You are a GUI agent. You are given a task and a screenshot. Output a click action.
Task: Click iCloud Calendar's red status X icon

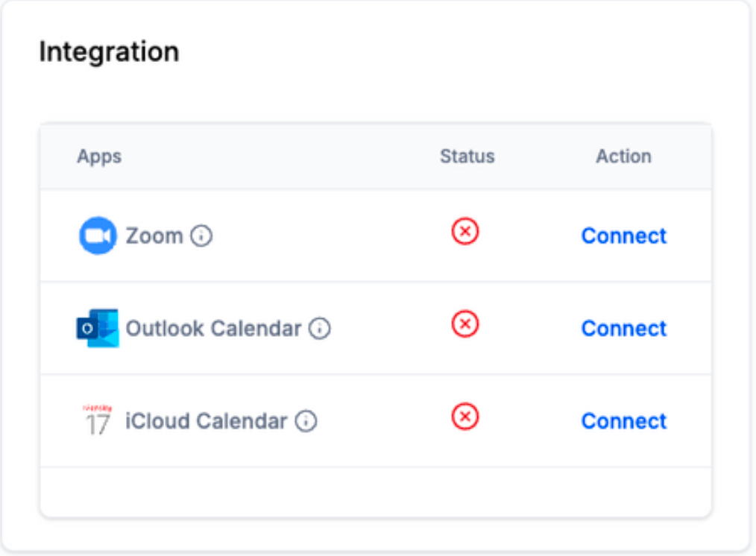tap(465, 417)
